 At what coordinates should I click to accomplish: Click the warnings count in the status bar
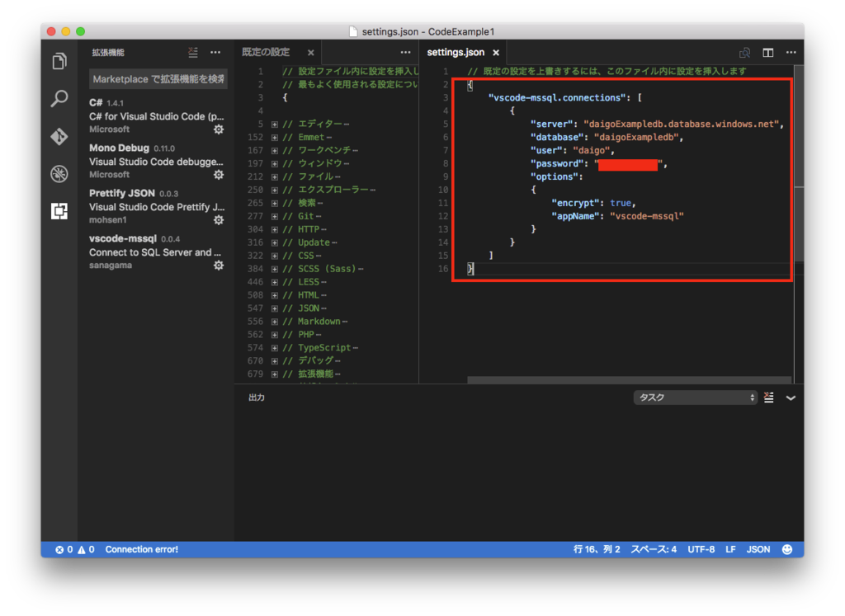point(86,549)
